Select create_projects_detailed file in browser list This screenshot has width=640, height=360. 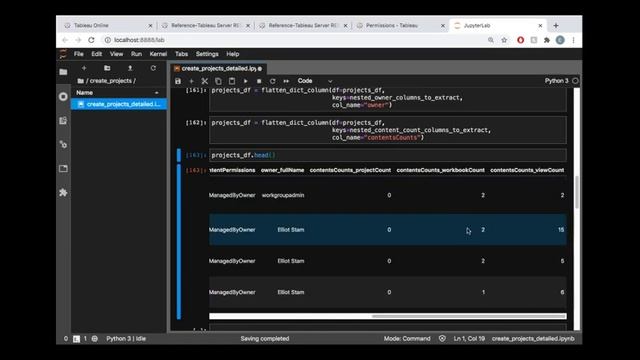[119, 104]
